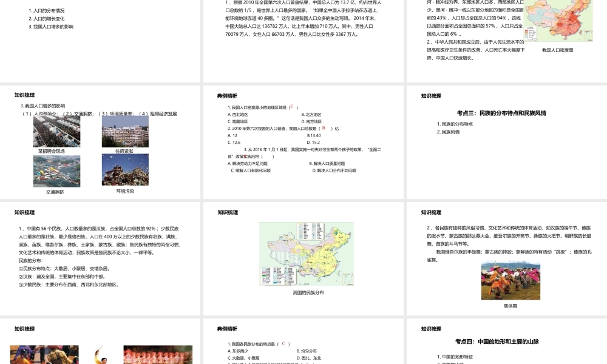
Task: Click the caption 住房紧张
Action: tap(124, 151)
